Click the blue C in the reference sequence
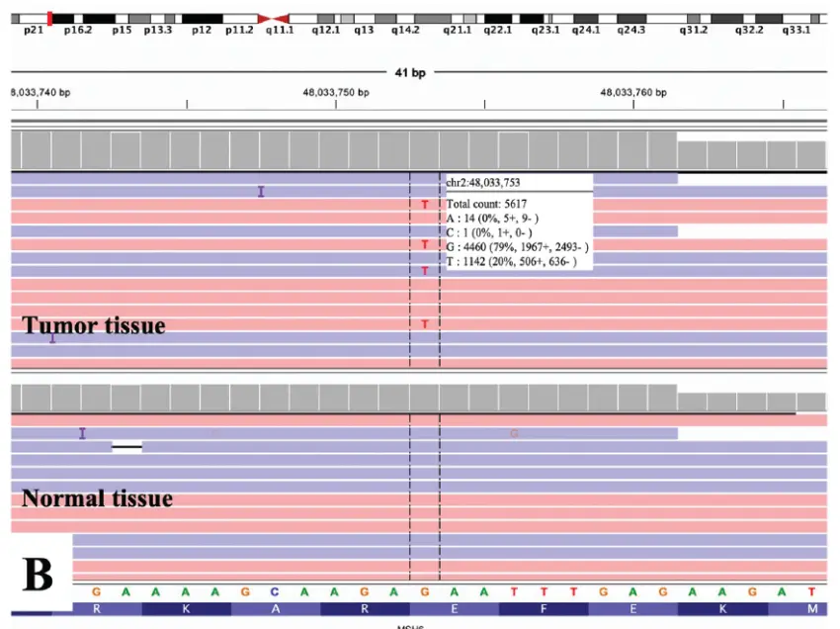Viewport: 840px width, 629px height. pos(275,592)
